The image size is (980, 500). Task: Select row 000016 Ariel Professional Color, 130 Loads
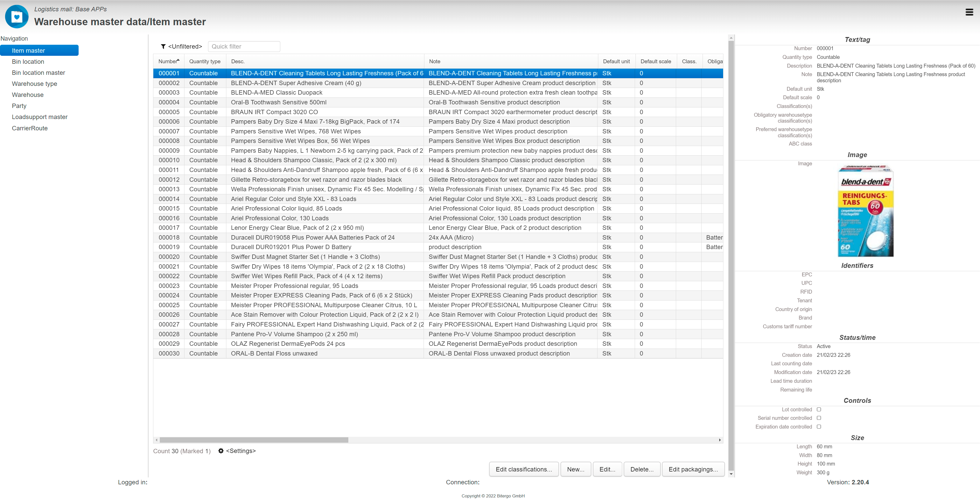coord(438,218)
